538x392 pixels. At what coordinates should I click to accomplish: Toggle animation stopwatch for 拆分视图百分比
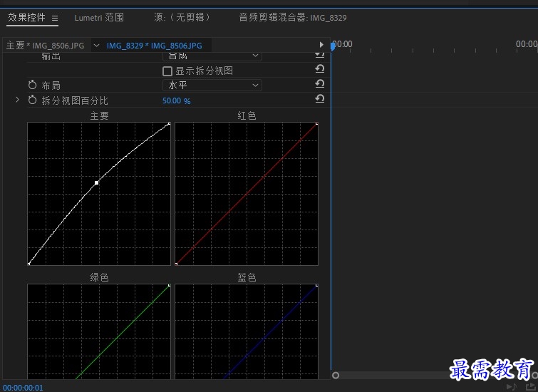(x=32, y=100)
